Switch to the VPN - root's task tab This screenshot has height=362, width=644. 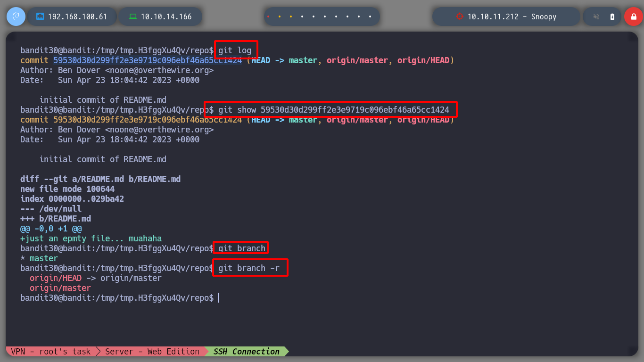(50, 351)
